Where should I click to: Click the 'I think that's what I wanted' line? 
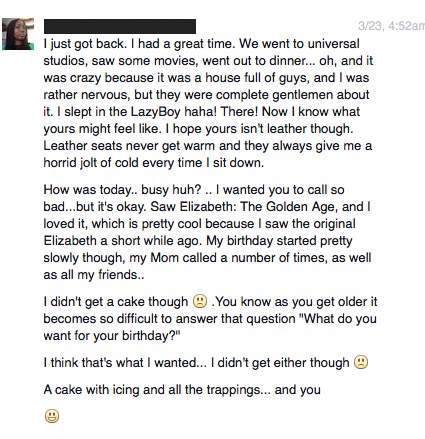[125, 362]
